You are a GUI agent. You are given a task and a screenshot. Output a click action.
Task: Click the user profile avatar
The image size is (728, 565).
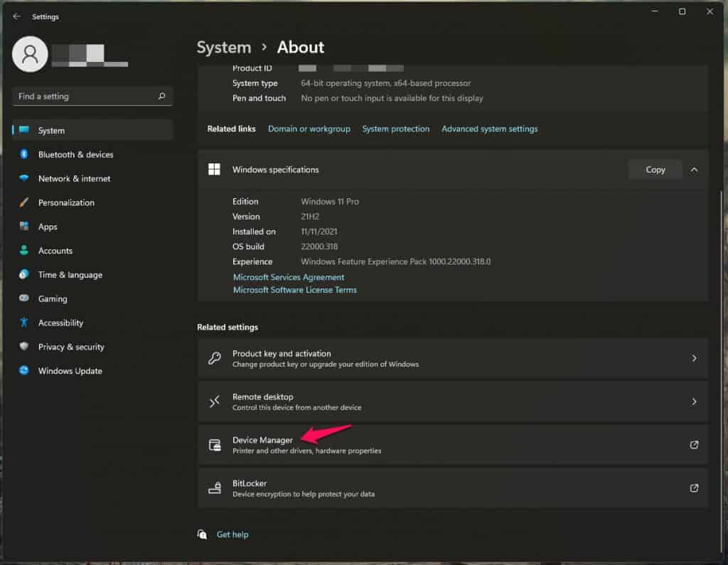[x=31, y=55]
